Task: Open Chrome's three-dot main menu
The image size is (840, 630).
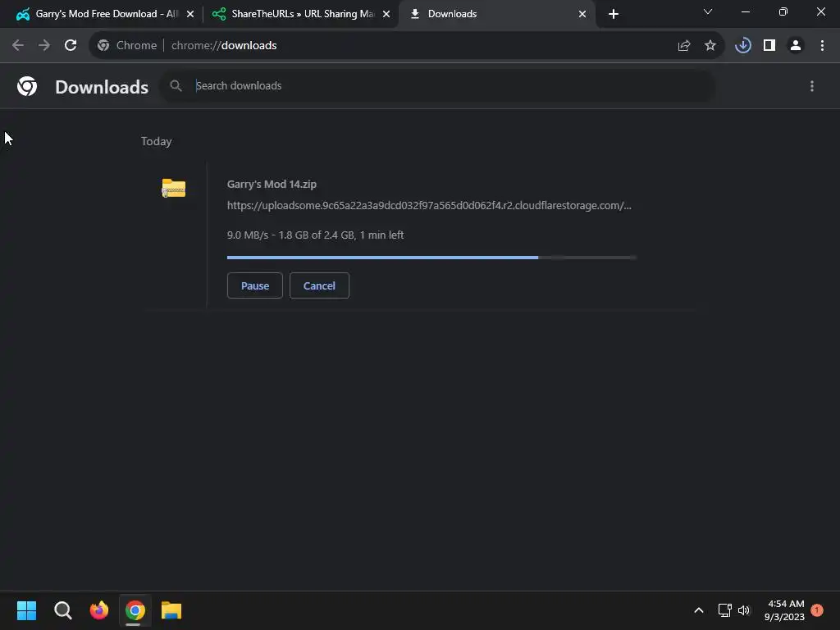Action: [x=822, y=46]
